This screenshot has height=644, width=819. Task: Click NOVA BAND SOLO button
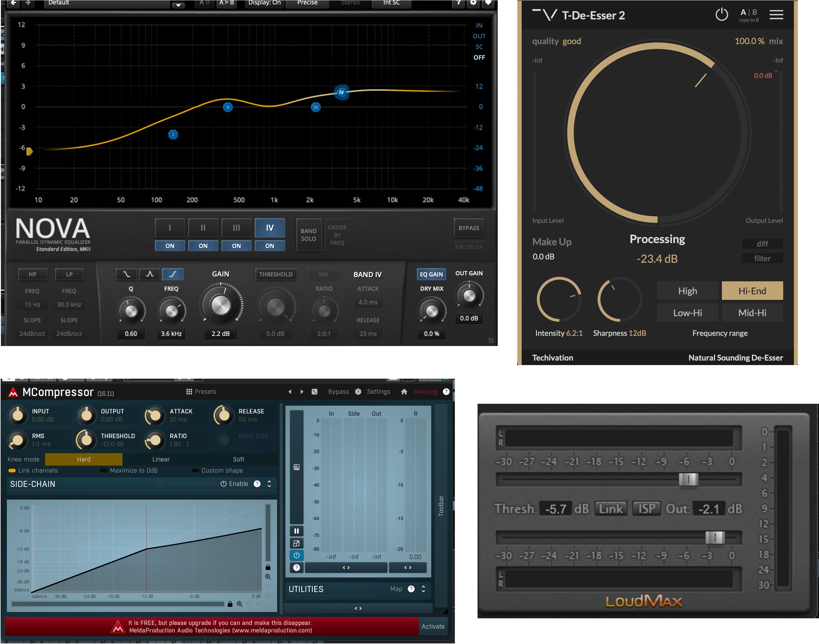click(308, 235)
